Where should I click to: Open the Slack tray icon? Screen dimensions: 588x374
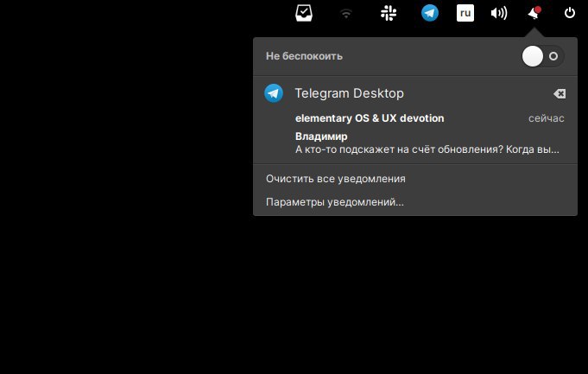coord(389,13)
